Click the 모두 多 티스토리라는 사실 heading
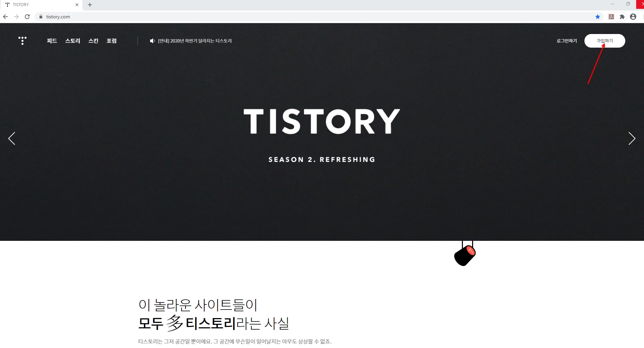Image resolution: width=644 pixels, height=348 pixels. pyautogui.click(x=214, y=323)
